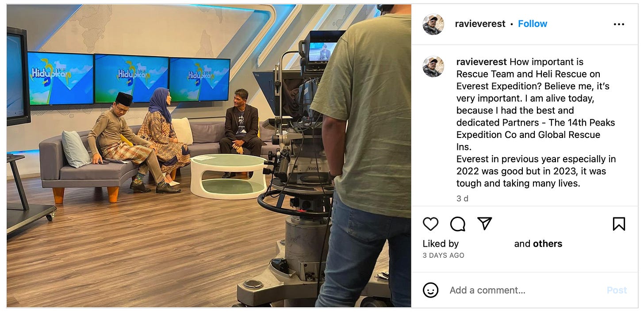Open more options three-dot menu

pyautogui.click(x=619, y=24)
